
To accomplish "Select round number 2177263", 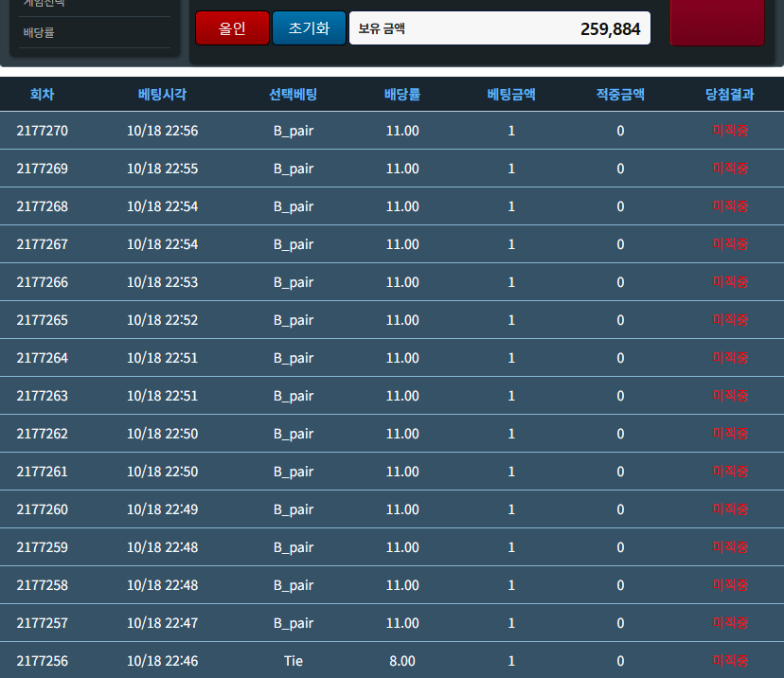I will point(42,396).
